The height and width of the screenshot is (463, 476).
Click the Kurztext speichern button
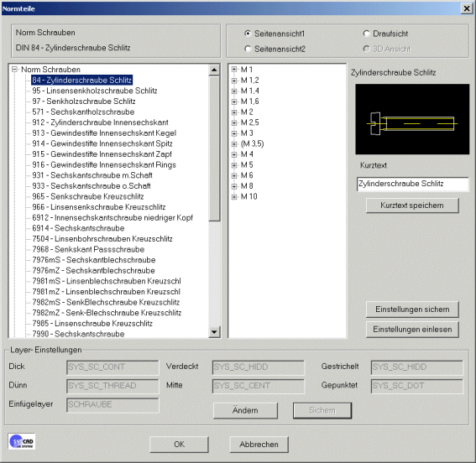point(412,205)
